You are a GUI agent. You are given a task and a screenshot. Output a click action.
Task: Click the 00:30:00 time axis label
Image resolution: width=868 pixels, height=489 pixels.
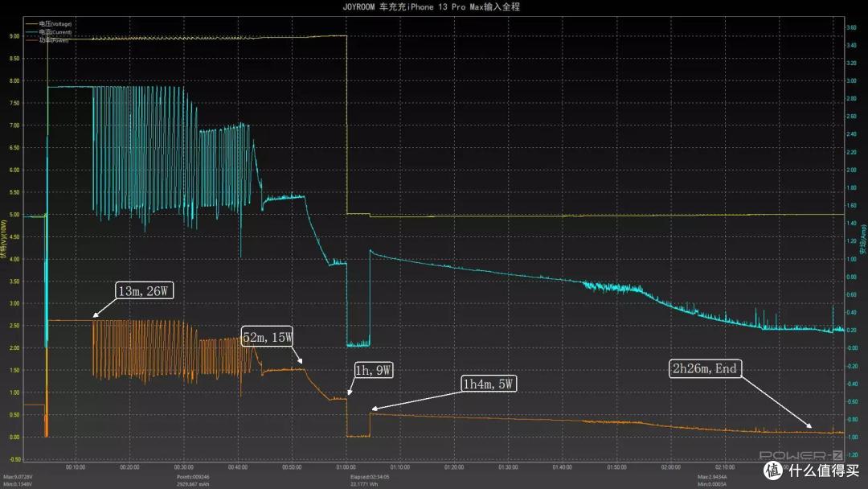coord(184,467)
